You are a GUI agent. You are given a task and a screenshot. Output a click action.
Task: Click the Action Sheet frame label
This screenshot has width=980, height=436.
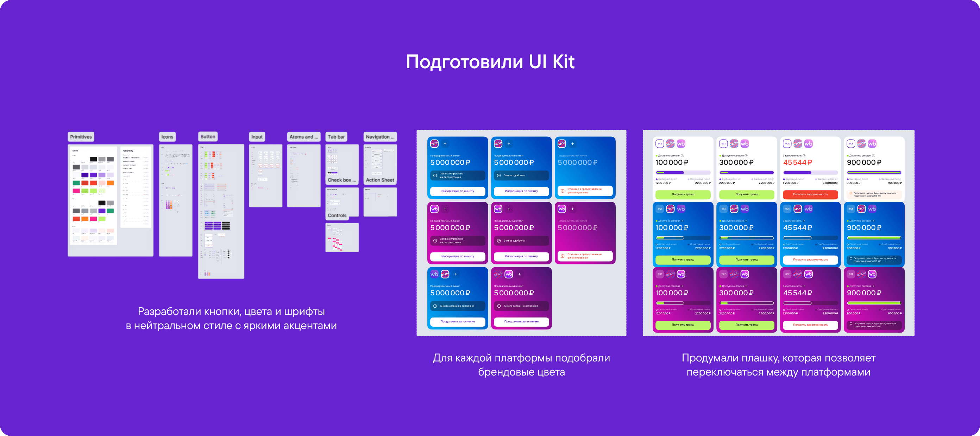pos(380,180)
